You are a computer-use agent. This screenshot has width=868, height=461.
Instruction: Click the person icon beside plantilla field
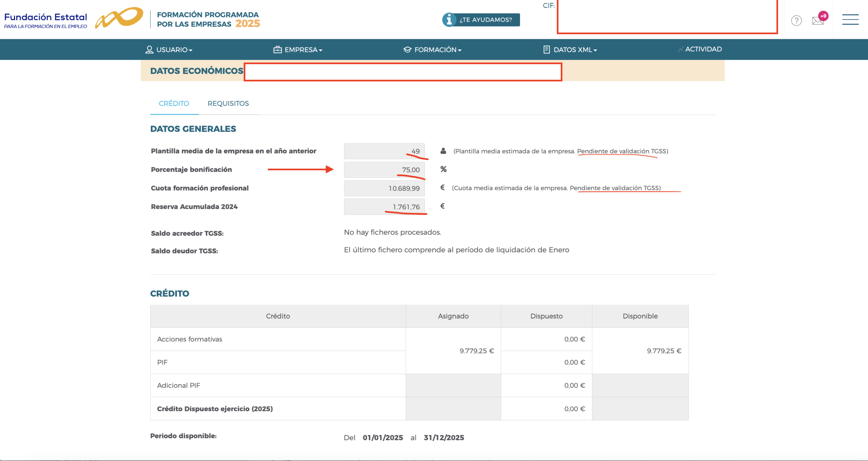(443, 151)
